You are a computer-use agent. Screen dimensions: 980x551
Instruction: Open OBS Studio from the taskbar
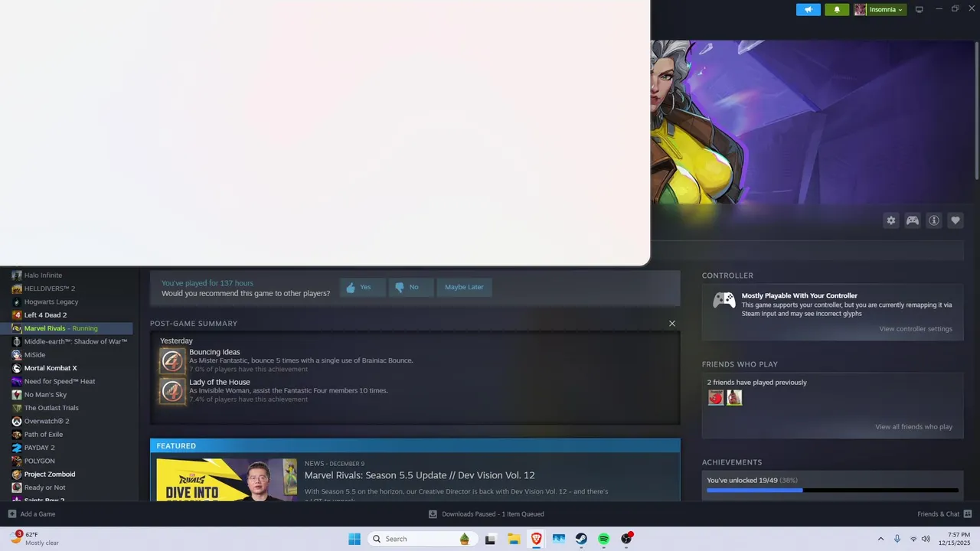tap(626, 539)
